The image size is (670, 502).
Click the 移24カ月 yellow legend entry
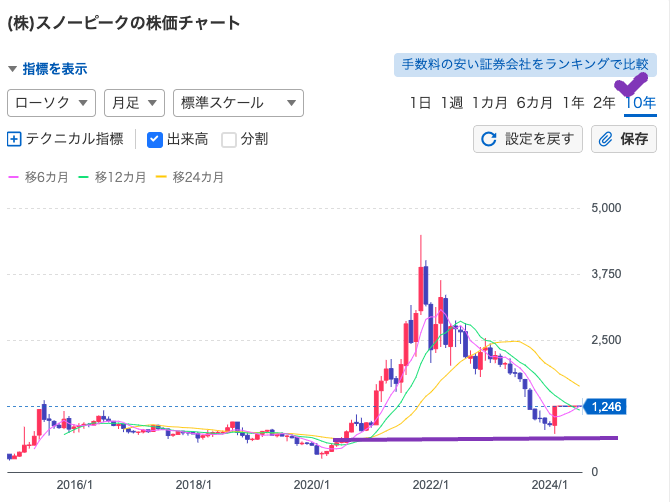pos(190,177)
